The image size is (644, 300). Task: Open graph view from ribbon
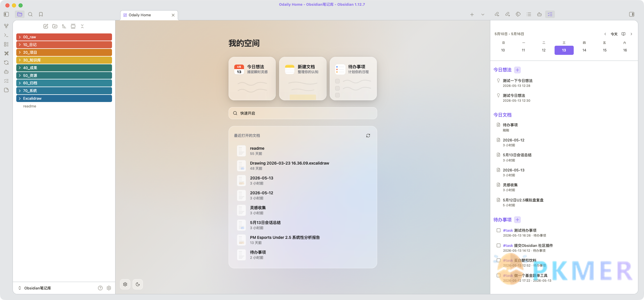(6, 26)
